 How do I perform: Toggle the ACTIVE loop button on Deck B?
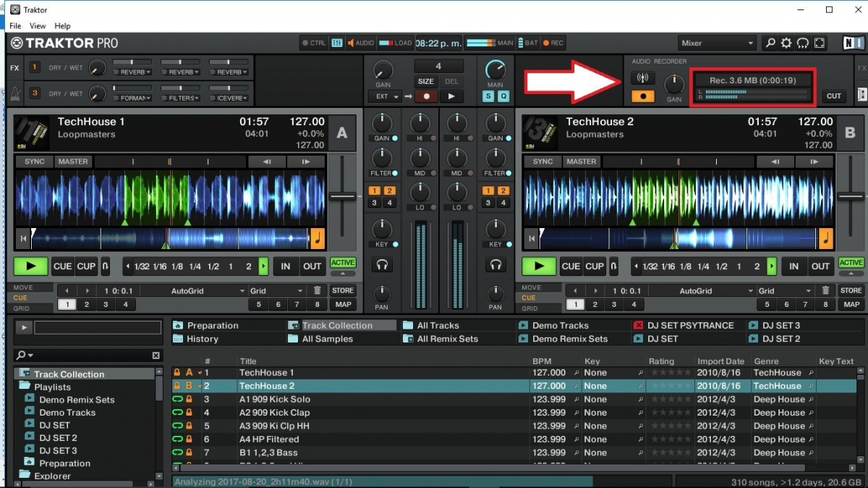(851, 263)
